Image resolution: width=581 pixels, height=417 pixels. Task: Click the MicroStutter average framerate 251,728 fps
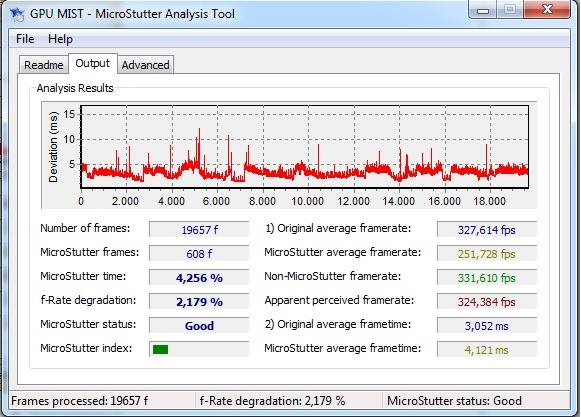(x=487, y=254)
